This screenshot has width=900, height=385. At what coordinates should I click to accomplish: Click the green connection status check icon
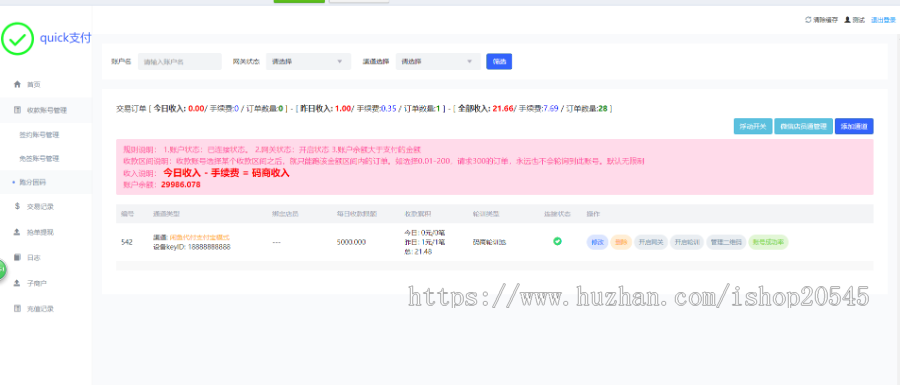click(557, 241)
